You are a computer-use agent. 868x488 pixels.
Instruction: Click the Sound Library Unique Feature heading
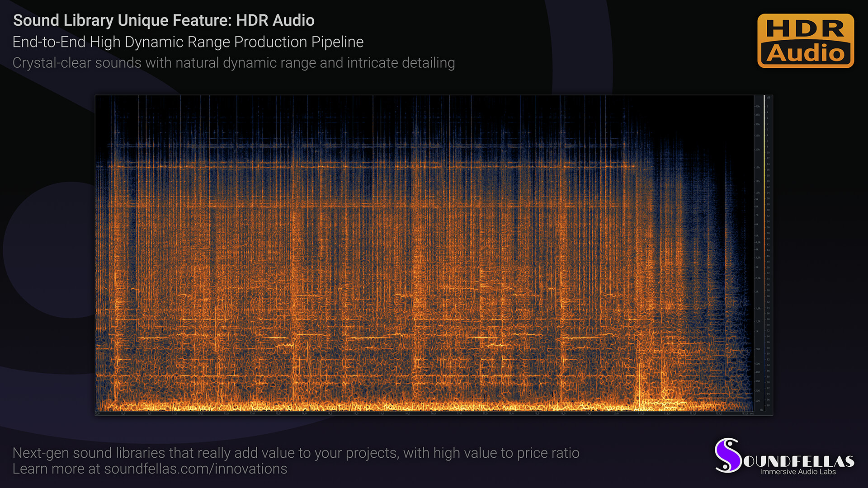[164, 20]
